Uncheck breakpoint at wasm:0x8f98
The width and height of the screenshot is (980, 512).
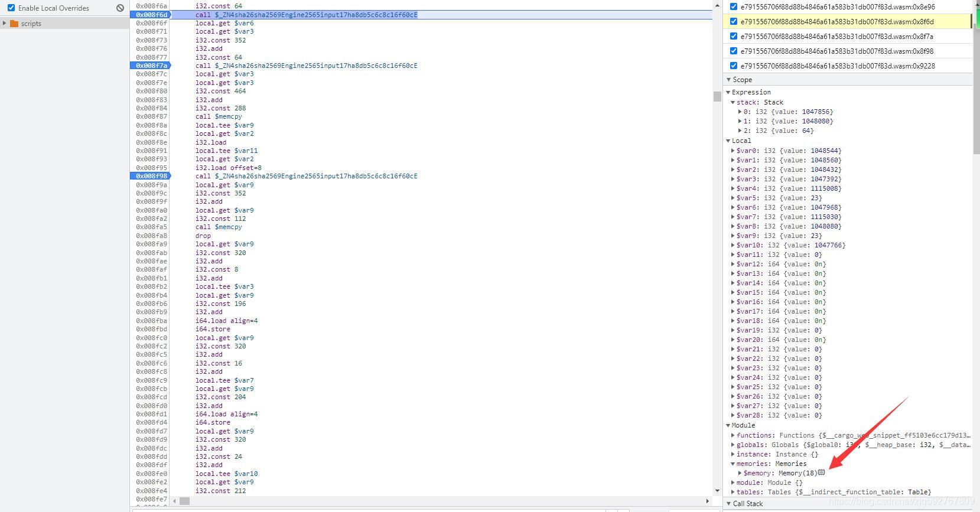pyautogui.click(x=734, y=51)
